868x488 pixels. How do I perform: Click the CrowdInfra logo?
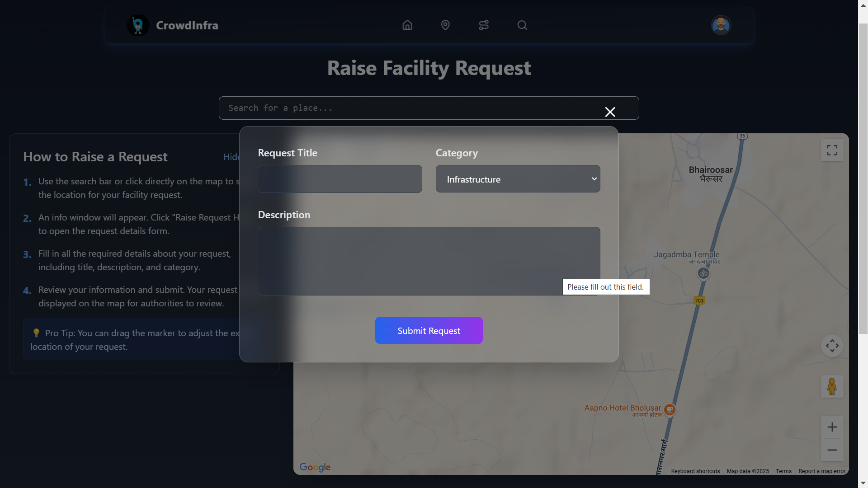click(x=138, y=25)
